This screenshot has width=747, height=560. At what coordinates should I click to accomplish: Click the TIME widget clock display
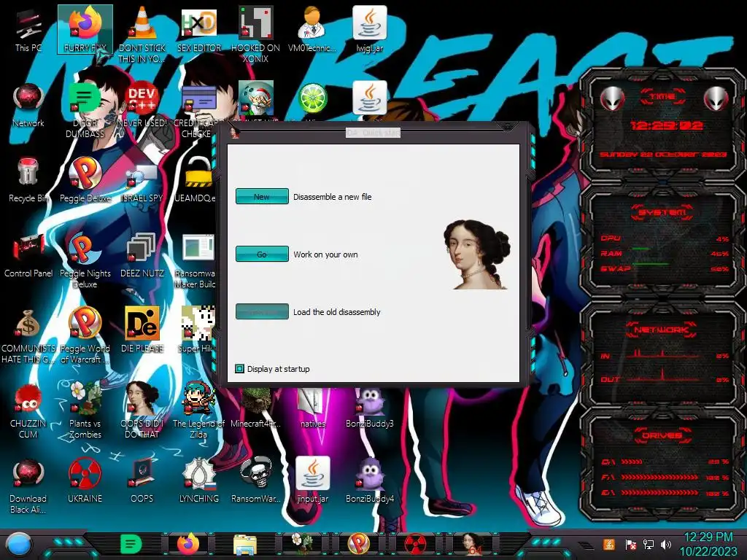667,125
